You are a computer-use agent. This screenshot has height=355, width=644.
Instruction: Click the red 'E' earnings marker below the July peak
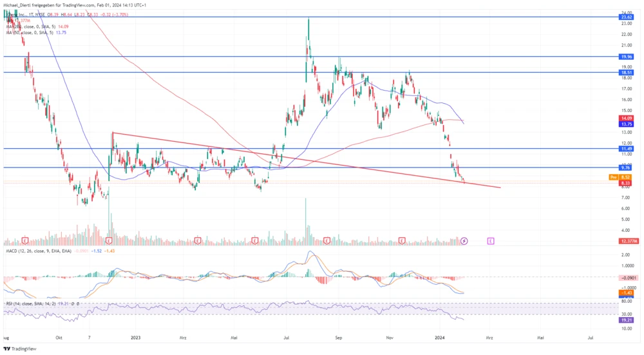click(327, 241)
